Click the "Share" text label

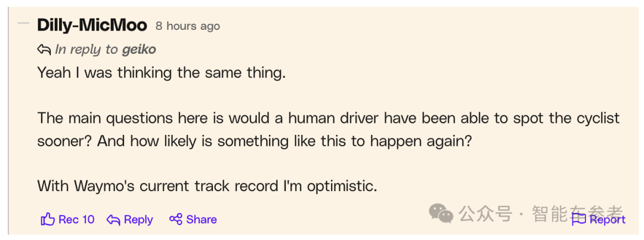(202, 220)
